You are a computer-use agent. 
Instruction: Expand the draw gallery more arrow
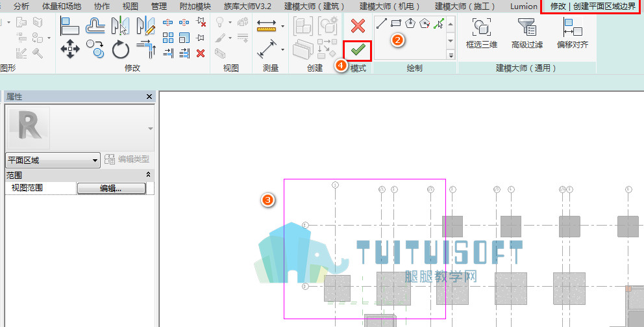tap(451, 55)
